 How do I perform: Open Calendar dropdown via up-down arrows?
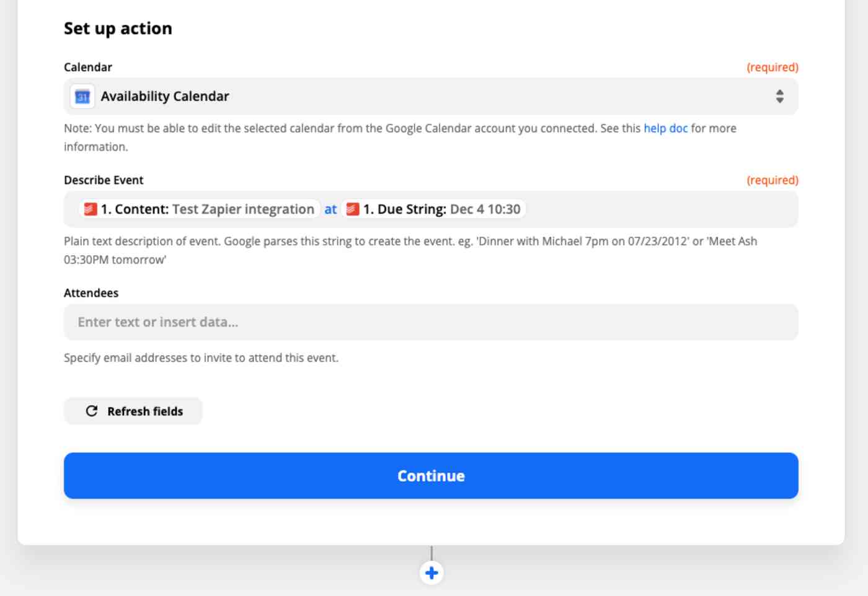779,96
